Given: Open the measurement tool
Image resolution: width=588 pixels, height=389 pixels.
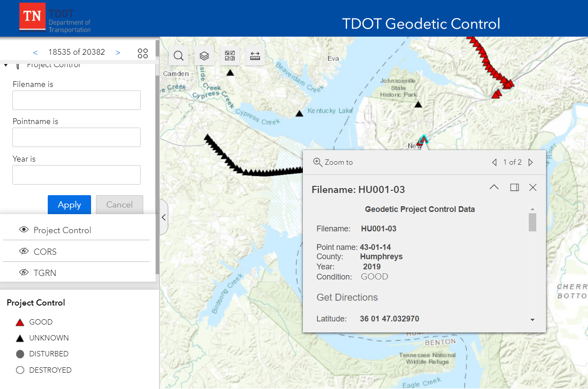Looking at the screenshot, I should (255, 56).
